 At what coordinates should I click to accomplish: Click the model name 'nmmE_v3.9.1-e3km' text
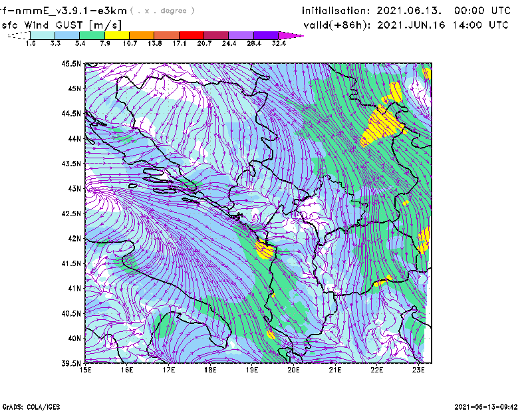[70, 11]
